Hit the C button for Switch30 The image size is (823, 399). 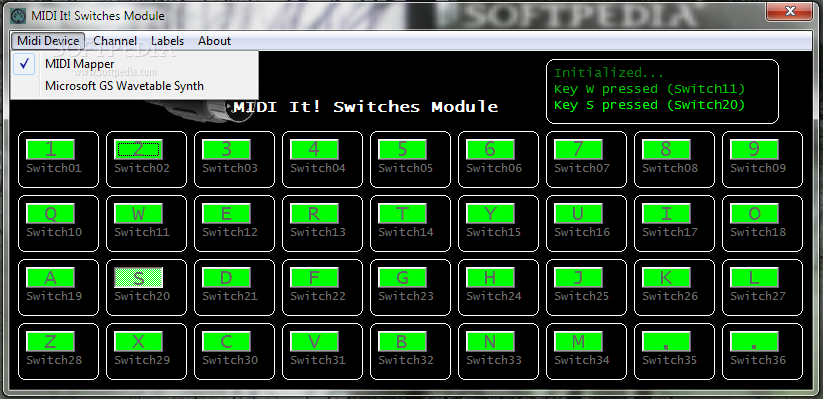226,342
